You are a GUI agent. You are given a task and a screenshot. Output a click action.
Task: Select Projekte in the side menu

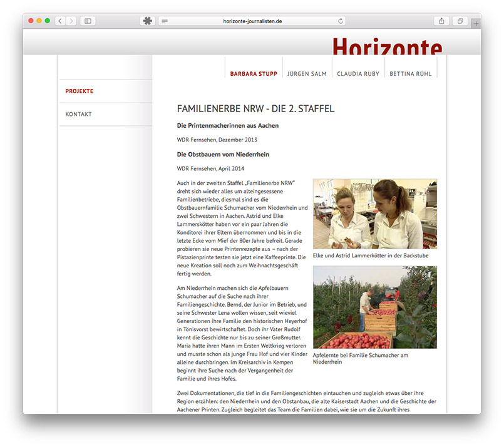click(x=80, y=91)
